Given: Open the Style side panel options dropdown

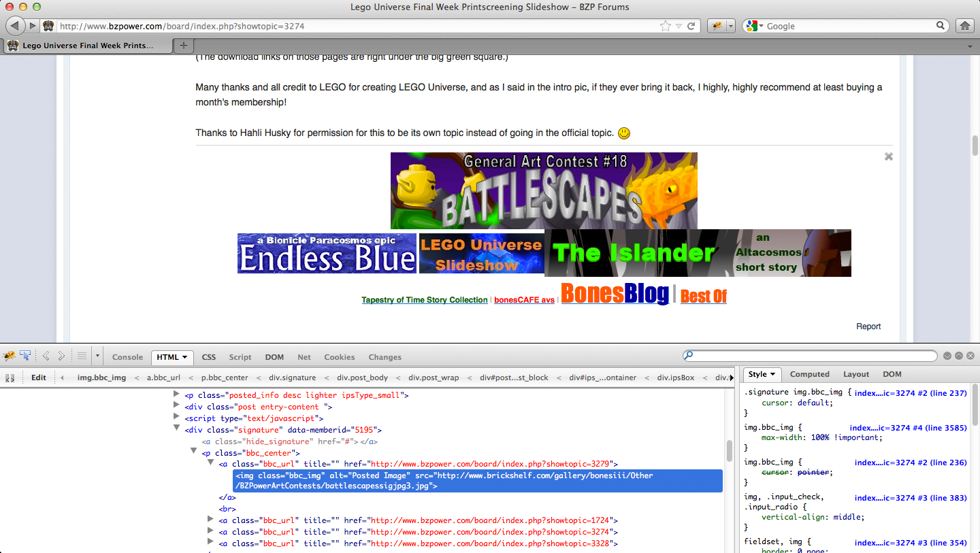Looking at the screenshot, I should pyautogui.click(x=772, y=374).
